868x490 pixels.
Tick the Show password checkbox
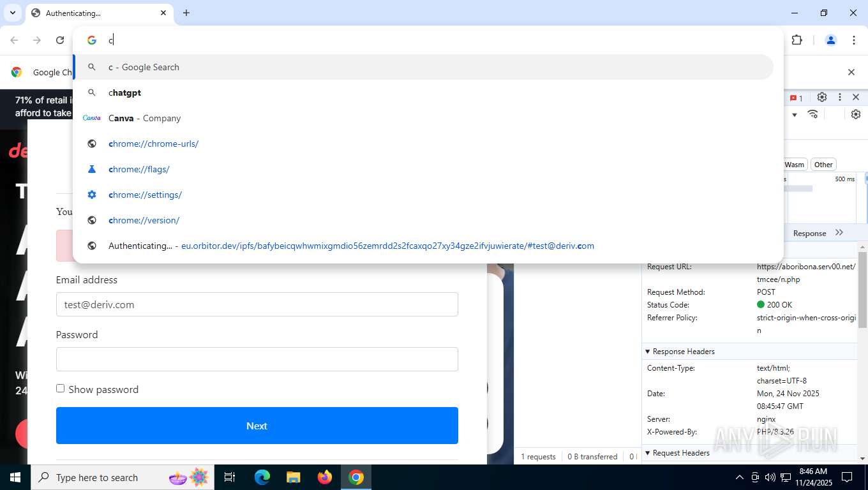coord(61,388)
